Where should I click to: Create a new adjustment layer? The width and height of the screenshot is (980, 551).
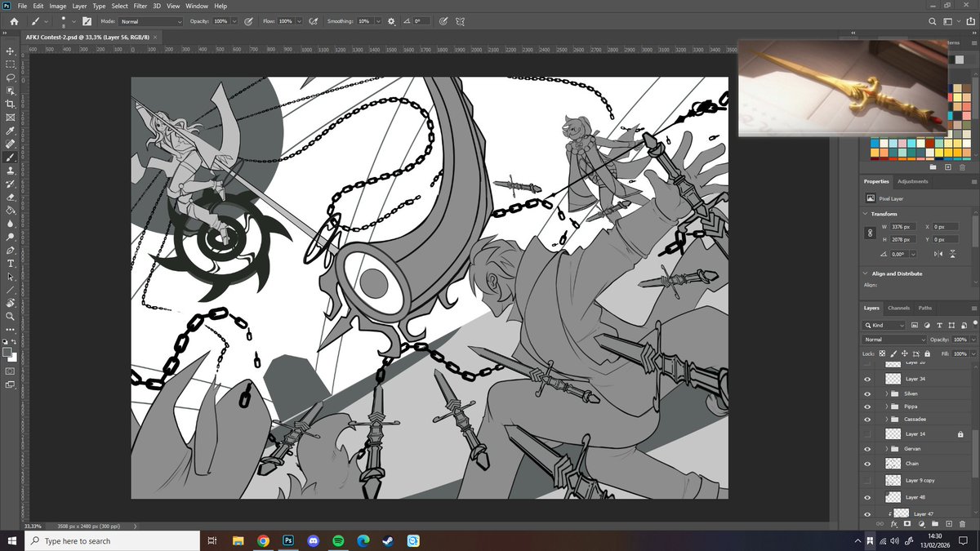(921, 523)
